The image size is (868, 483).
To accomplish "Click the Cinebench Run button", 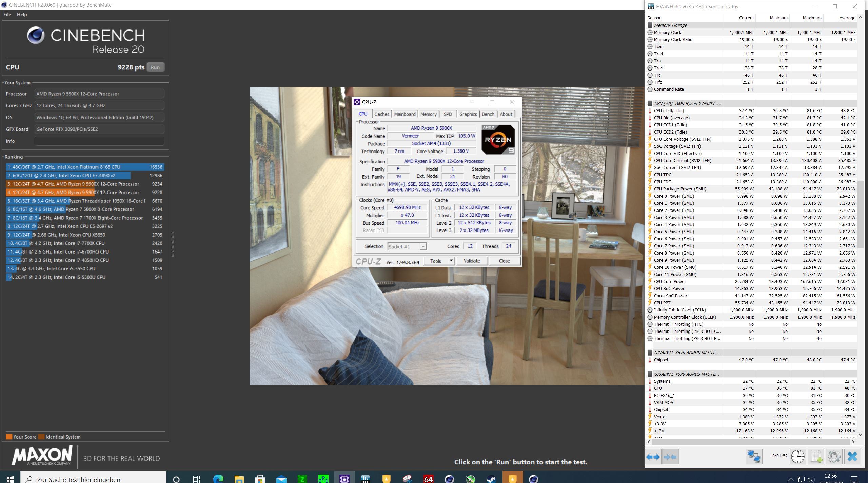I will pos(155,67).
